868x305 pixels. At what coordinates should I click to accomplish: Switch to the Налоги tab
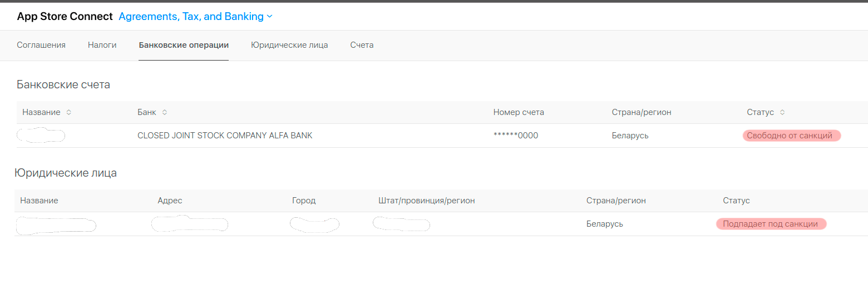pyautogui.click(x=102, y=45)
